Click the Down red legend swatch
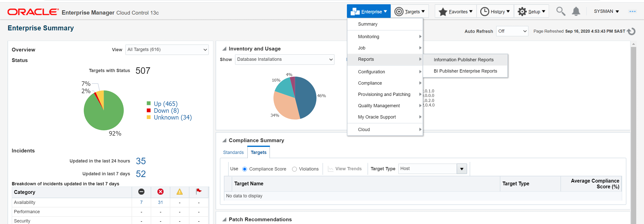The width and height of the screenshot is (644, 224). 149,110
